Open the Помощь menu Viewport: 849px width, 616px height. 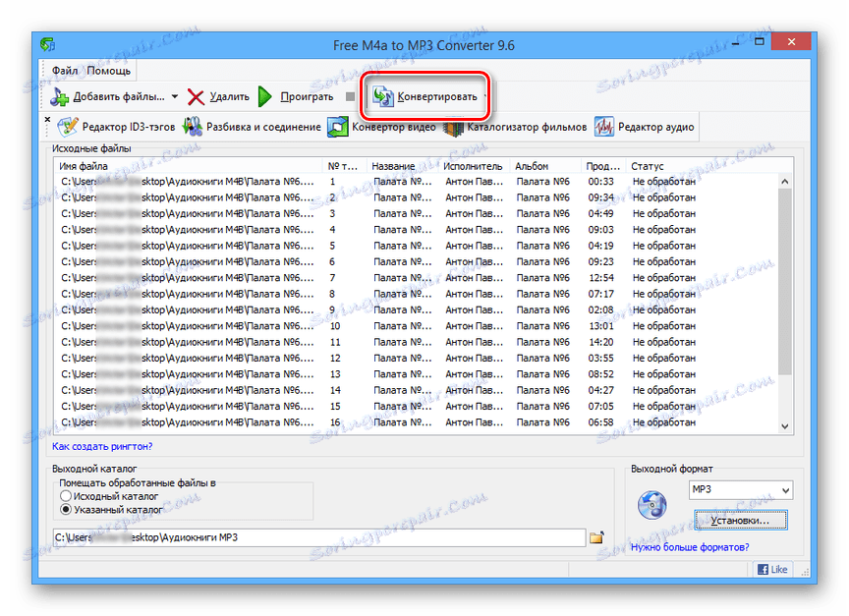[109, 71]
